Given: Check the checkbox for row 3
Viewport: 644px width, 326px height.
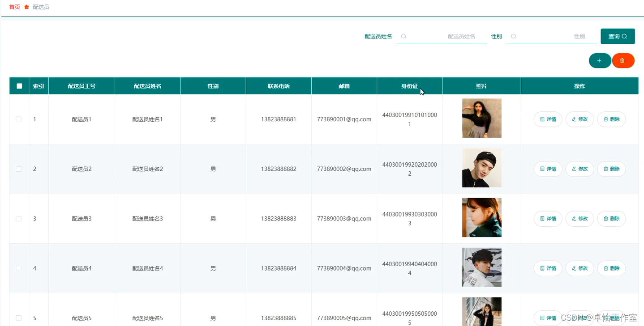Looking at the screenshot, I should point(19,219).
